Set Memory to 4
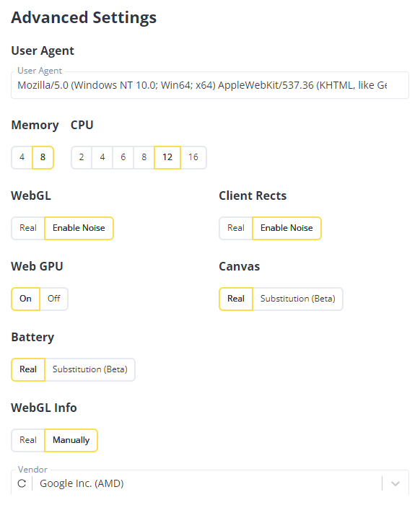This screenshot has width=420, height=505. [x=22, y=157]
